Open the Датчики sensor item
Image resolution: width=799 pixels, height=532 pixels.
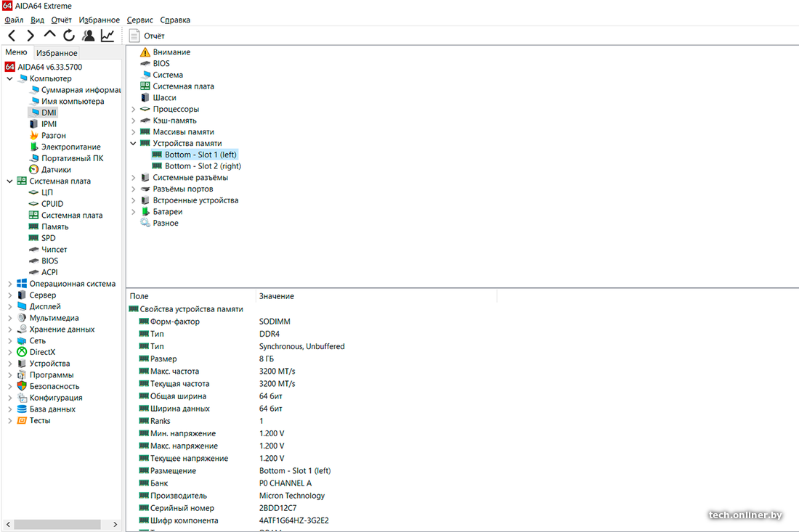point(55,170)
